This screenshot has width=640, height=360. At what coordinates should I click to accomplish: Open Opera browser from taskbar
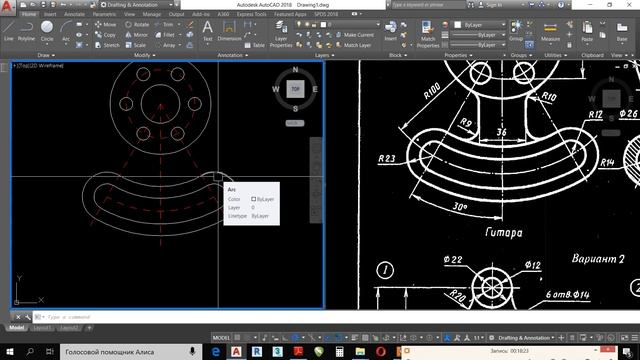tap(380, 352)
